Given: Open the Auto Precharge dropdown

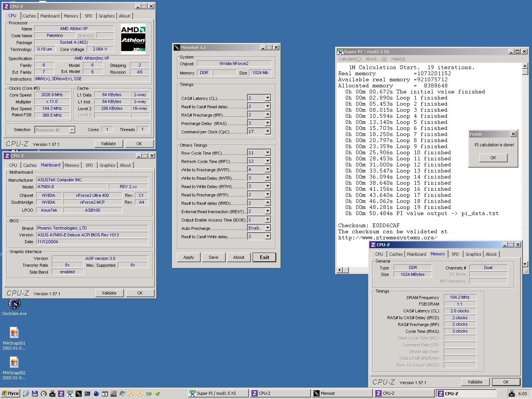Looking at the screenshot, I should click(268, 228).
